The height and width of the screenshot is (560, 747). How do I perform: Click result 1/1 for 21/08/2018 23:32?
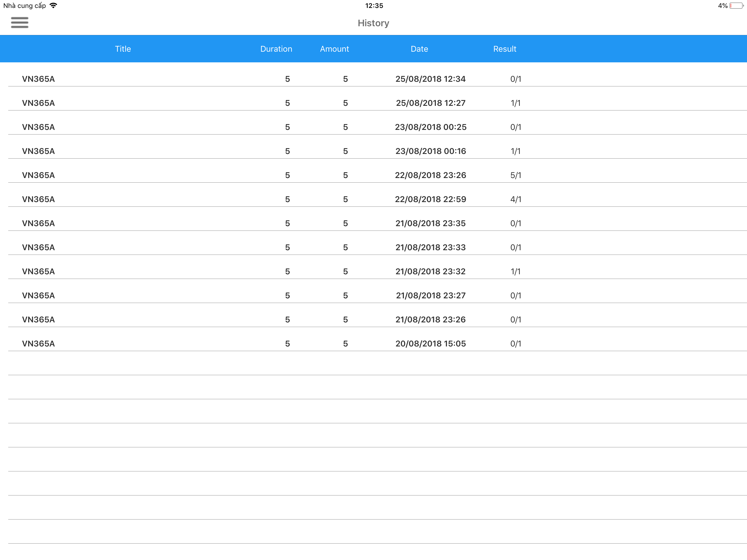tap(516, 272)
